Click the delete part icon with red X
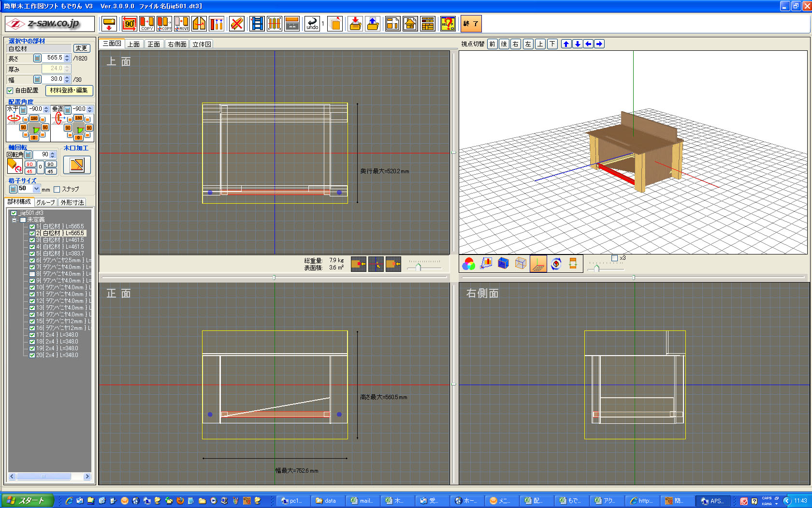812x508 pixels. tap(236, 24)
